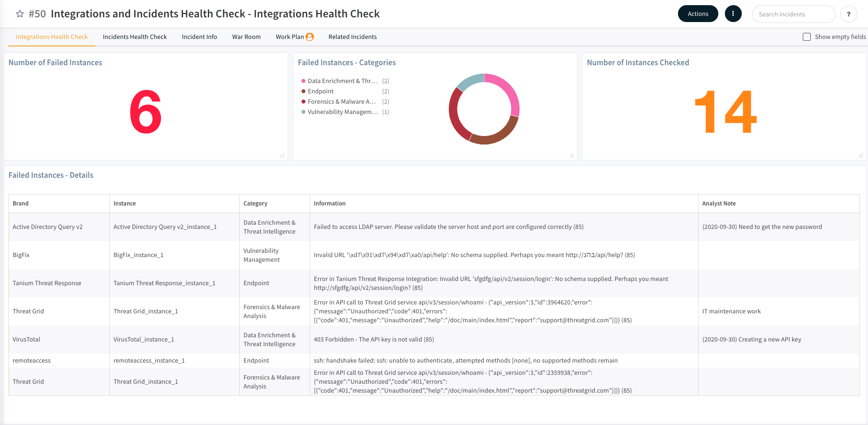Click the BigFix Invalid URL error message
Screen dimensions: 868x425
pyautogui.click(x=474, y=255)
